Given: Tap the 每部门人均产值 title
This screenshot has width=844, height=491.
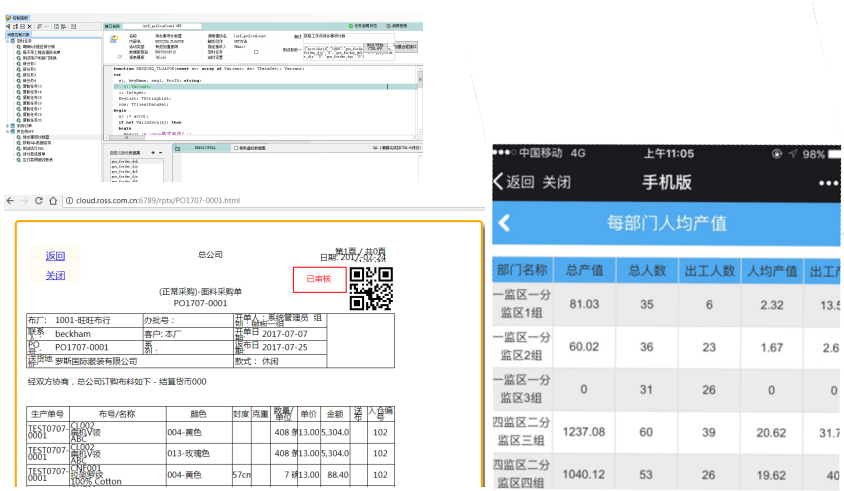Looking at the screenshot, I should click(666, 223).
